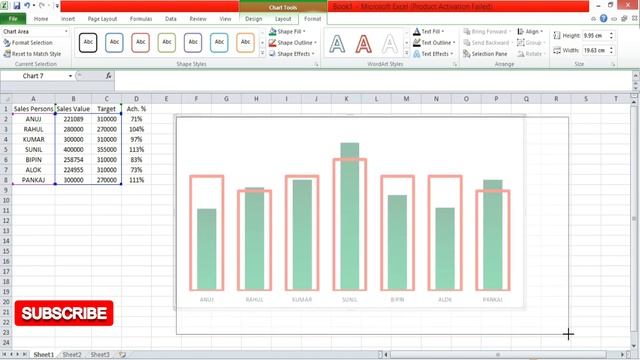Apply the faded white WordArt style
The height and width of the screenshot is (360, 640).
coord(390,44)
